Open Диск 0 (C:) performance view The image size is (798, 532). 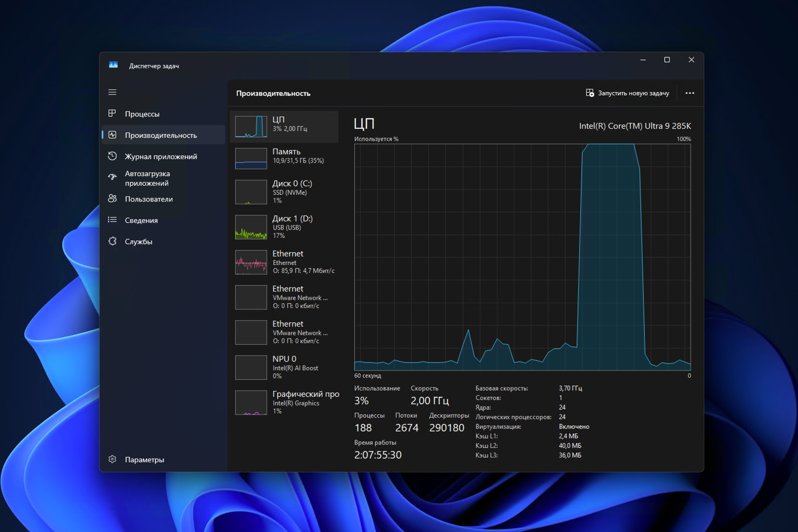coord(284,192)
